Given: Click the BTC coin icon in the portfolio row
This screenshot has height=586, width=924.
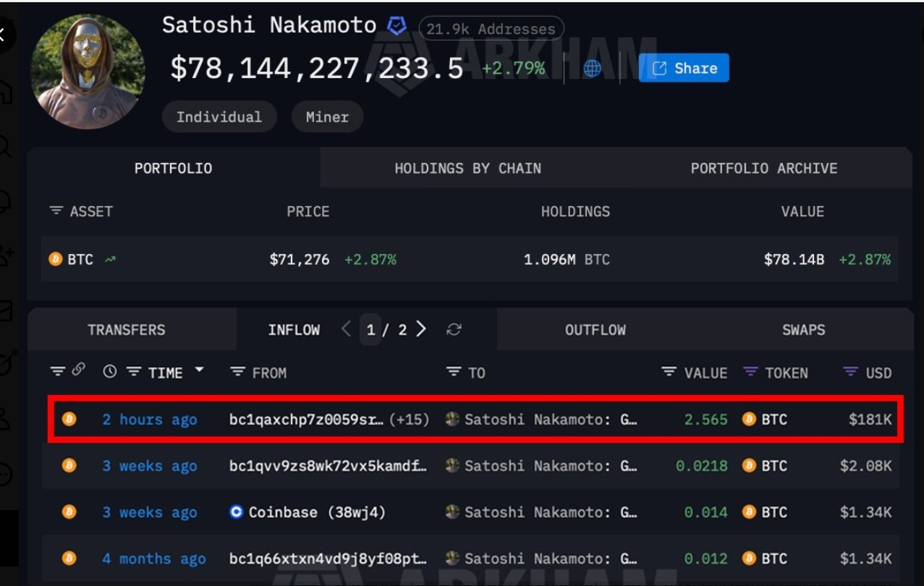Looking at the screenshot, I should tap(56, 258).
